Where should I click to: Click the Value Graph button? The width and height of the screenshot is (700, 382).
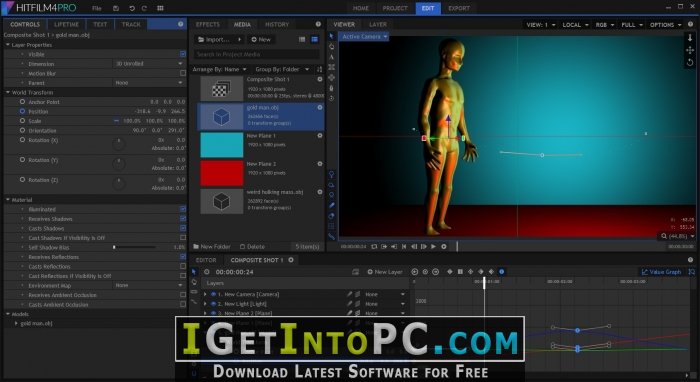tap(662, 272)
